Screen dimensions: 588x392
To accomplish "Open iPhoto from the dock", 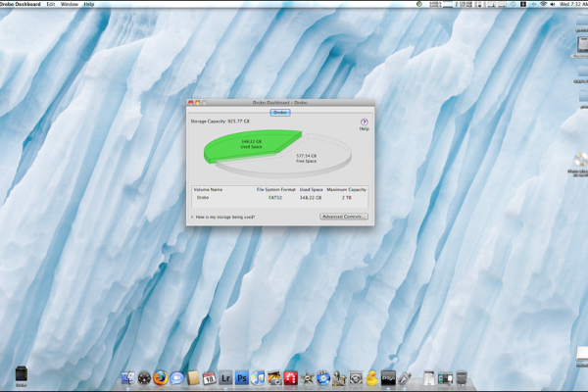I will 274,378.
